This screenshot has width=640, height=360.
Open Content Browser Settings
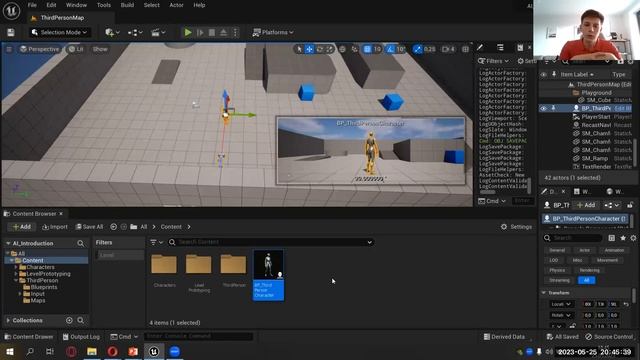(516, 227)
